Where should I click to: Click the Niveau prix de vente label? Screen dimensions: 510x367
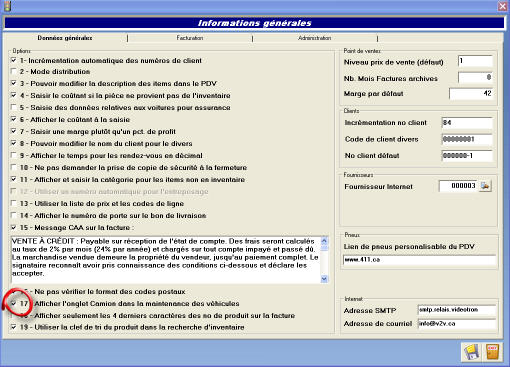(394, 62)
